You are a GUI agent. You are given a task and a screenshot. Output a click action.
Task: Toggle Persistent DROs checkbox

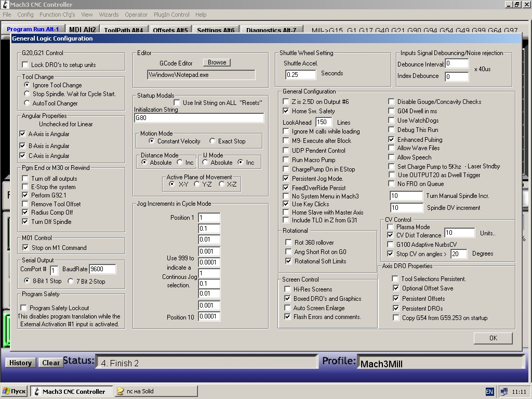coord(396,308)
